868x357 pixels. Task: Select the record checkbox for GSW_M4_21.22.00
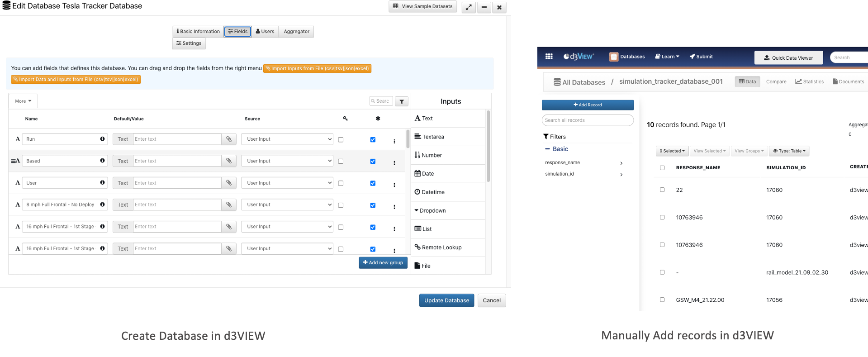coord(662,300)
